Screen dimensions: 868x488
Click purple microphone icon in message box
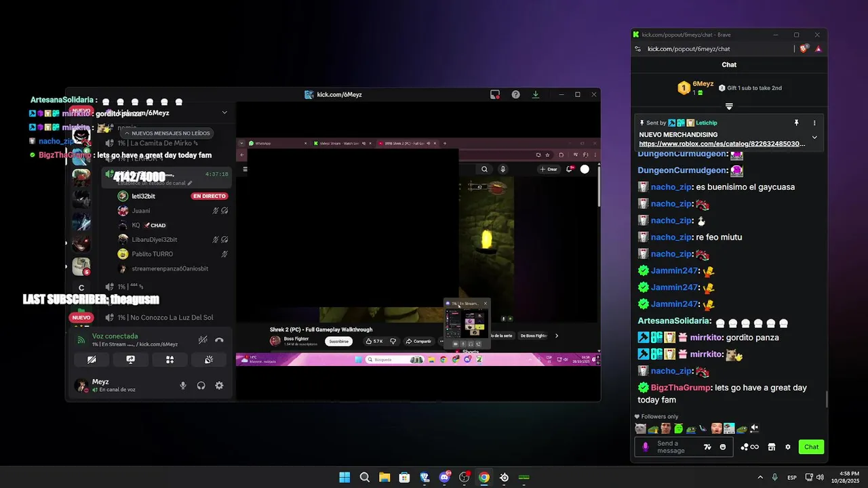646,447
